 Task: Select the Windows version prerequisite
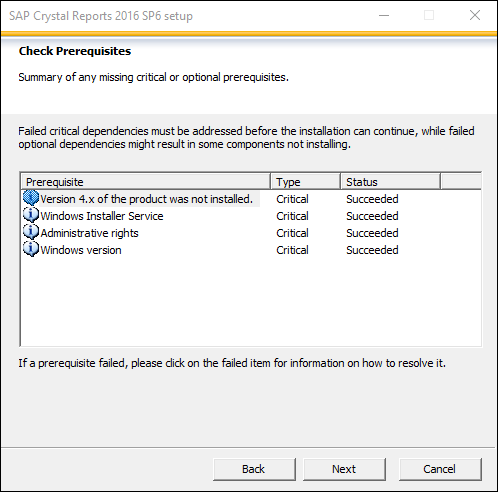[x=81, y=250]
